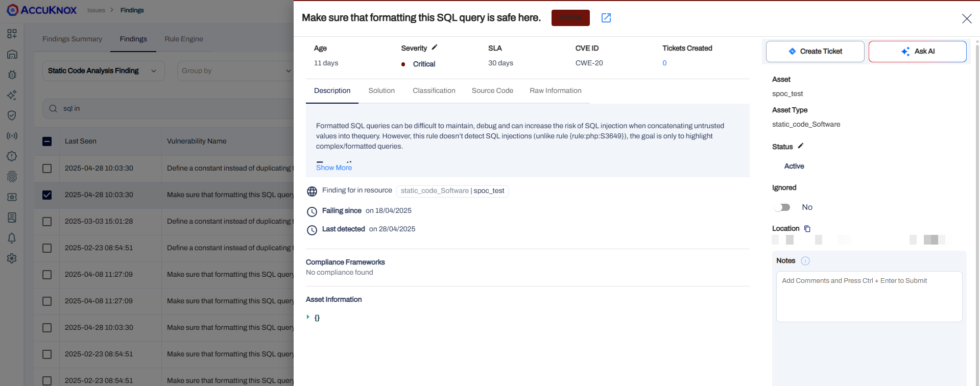Click the CWE-20 CVE ID value
The height and width of the screenshot is (386, 980).
(589, 63)
